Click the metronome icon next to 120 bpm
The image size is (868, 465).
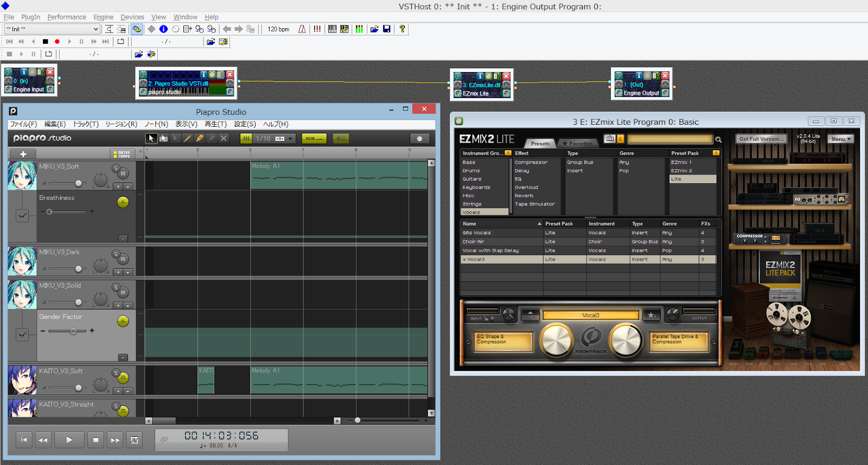(302, 29)
